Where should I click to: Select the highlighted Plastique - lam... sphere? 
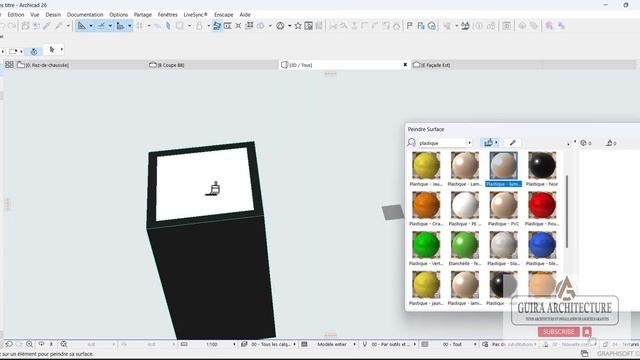point(503,165)
